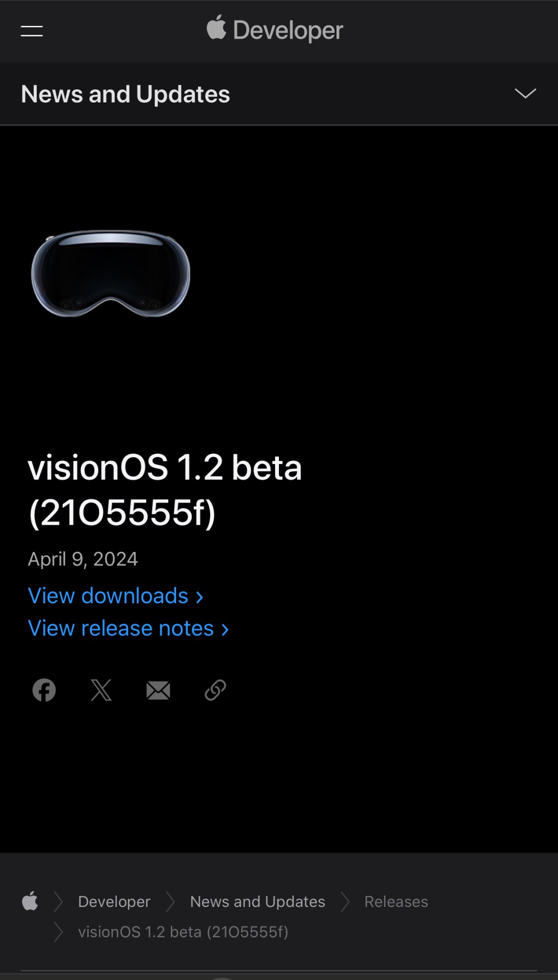Click the Apple logo in breadcrumbs

coord(30,901)
